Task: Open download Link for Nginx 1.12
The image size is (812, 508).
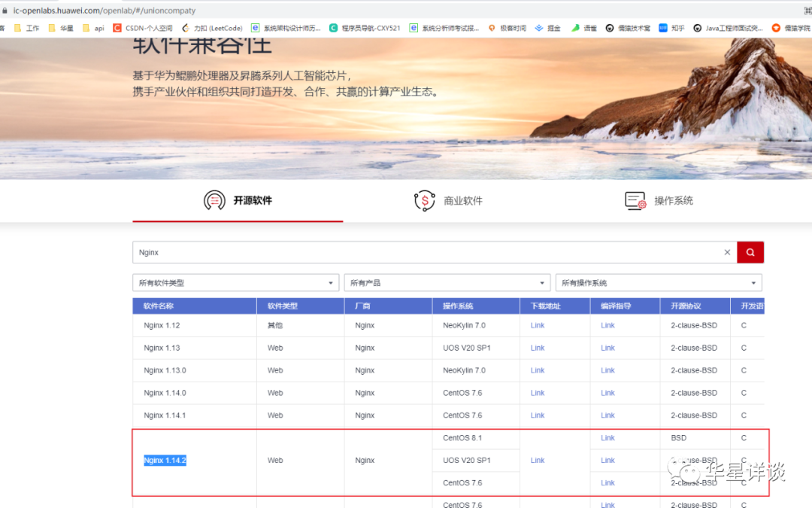Action: [x=538, y=326]
